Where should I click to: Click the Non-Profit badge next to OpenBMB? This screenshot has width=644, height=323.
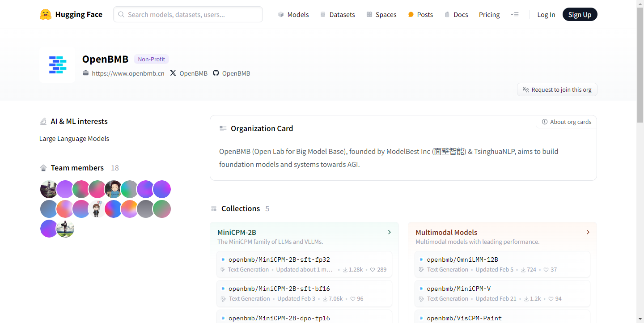(x=151, y=59)
